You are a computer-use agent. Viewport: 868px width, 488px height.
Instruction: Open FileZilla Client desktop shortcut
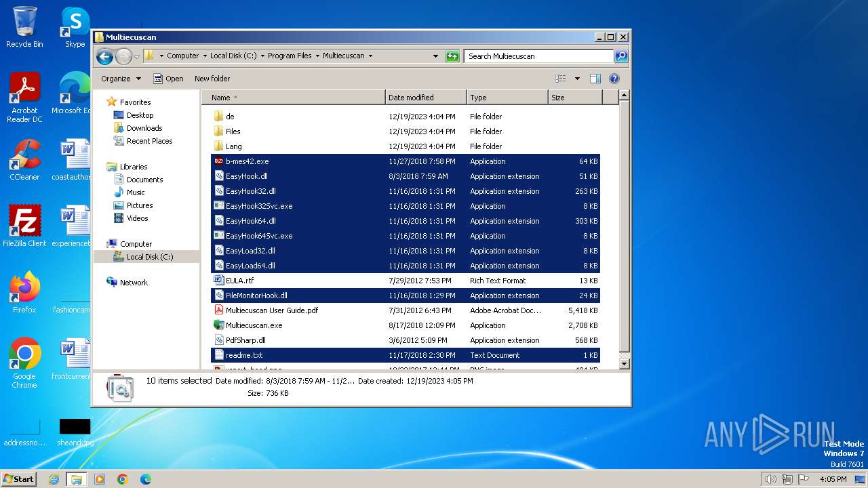(24, 226)
